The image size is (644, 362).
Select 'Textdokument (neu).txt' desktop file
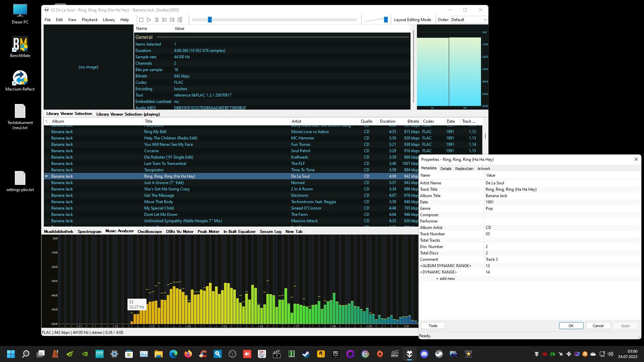pyautogui.click(x=20, y=117)
